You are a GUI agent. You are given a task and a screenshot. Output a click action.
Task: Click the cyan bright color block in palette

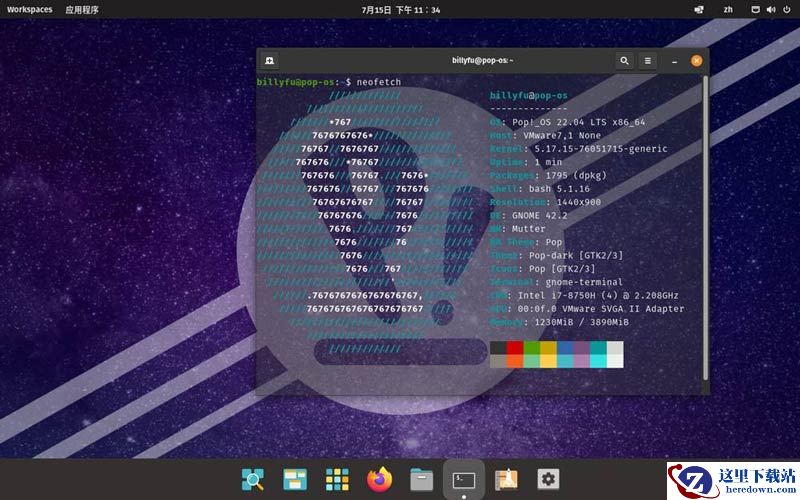(598, 361)
